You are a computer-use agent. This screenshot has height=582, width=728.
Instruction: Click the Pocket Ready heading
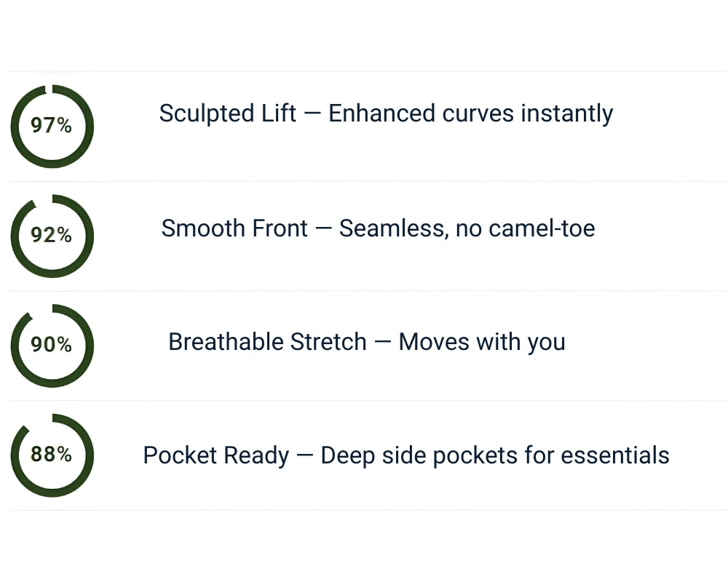(x=215, y=455)
